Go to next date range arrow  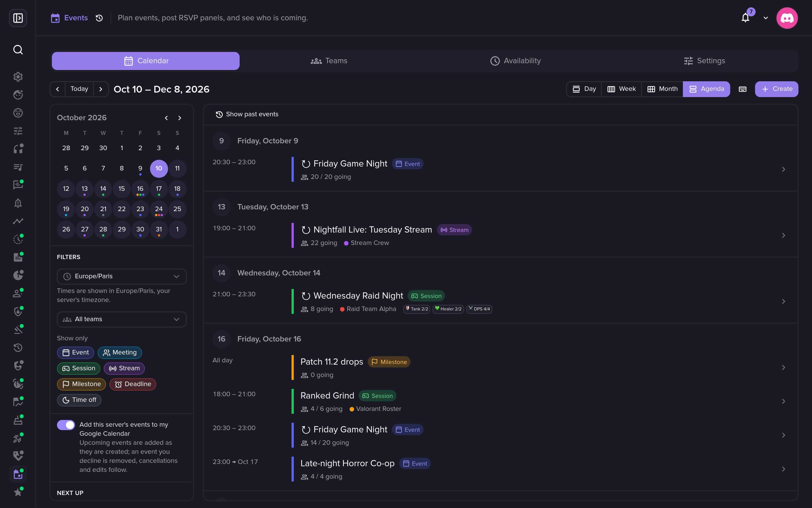coord(101,89)
